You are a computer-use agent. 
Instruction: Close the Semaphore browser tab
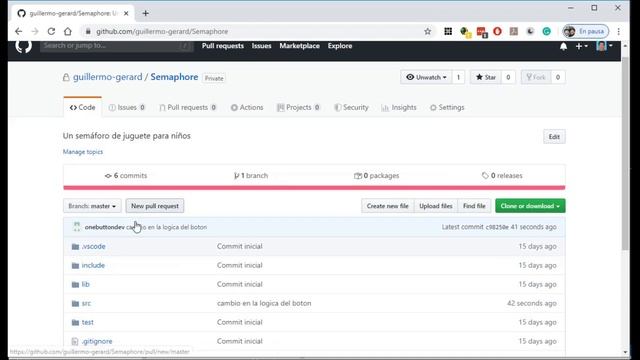[126, 13]
